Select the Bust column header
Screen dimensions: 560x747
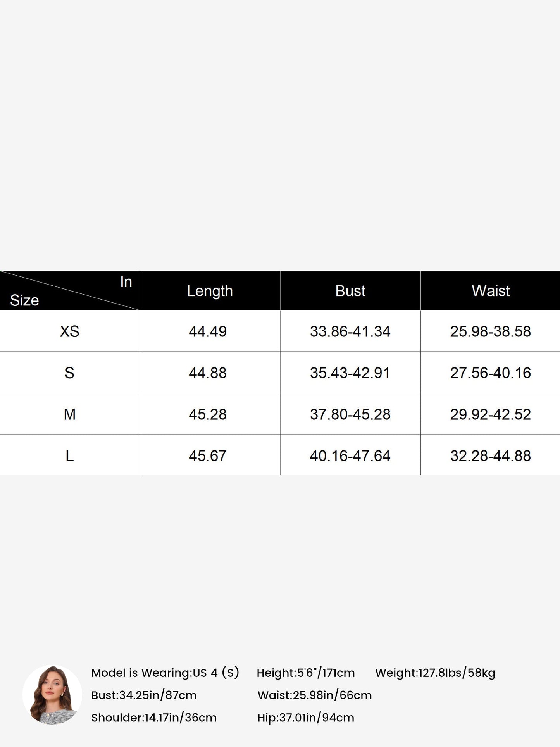pos(350,291)
